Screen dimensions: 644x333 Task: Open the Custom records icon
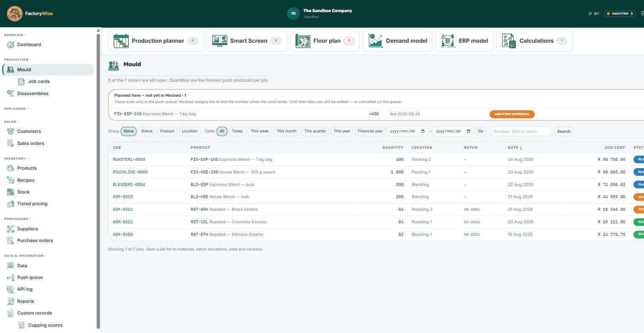pos(10,313)
